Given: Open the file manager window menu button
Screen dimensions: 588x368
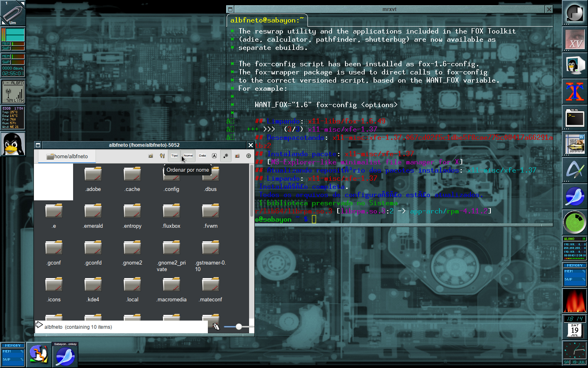Looking at the screenshot, I should click(x=38, y=145).
